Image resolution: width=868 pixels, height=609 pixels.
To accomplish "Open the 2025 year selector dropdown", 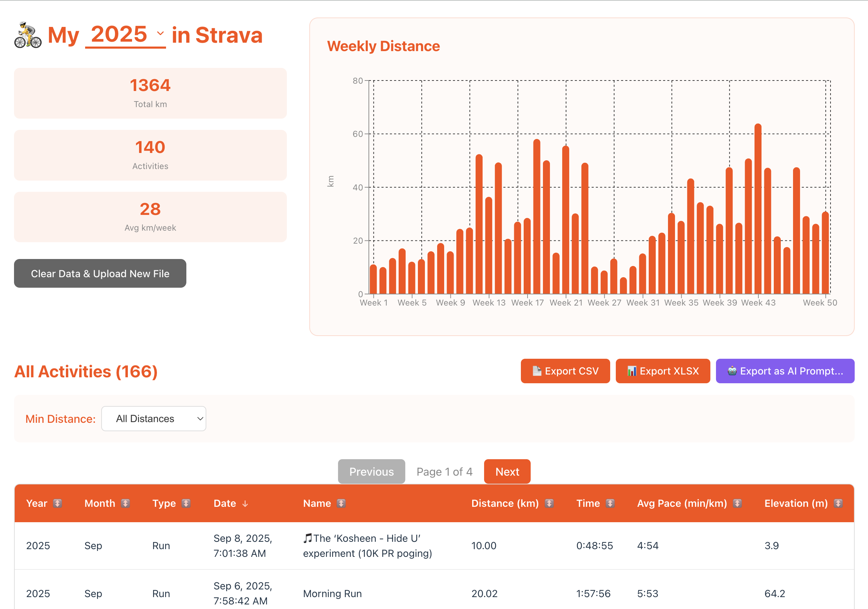I will (125, 34).
